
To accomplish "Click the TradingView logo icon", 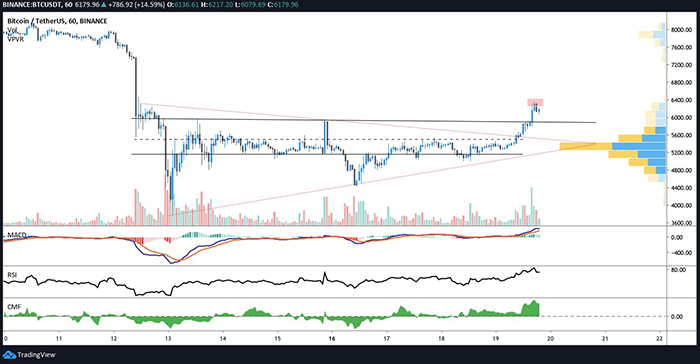I will pyautogui.click(x=9, y=355).
